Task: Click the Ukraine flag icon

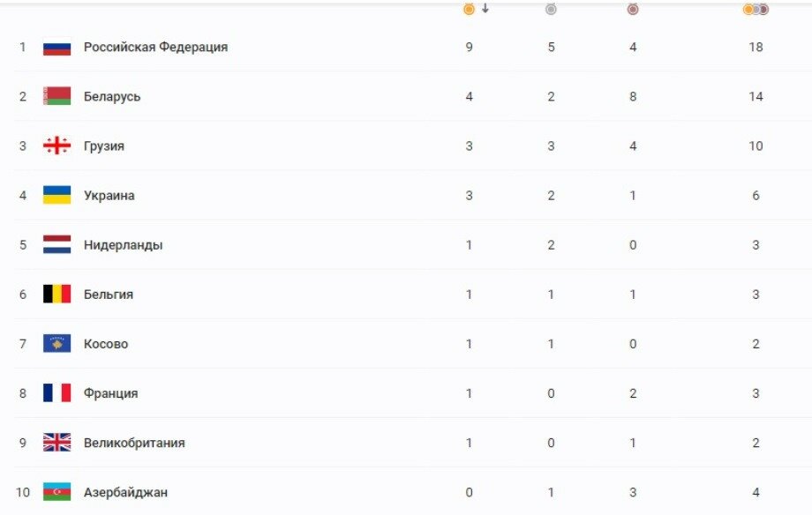Action: pos(56,196)
